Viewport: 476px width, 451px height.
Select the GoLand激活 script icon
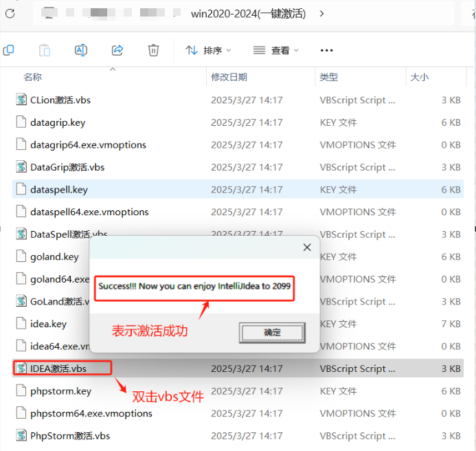coord(21,301)
